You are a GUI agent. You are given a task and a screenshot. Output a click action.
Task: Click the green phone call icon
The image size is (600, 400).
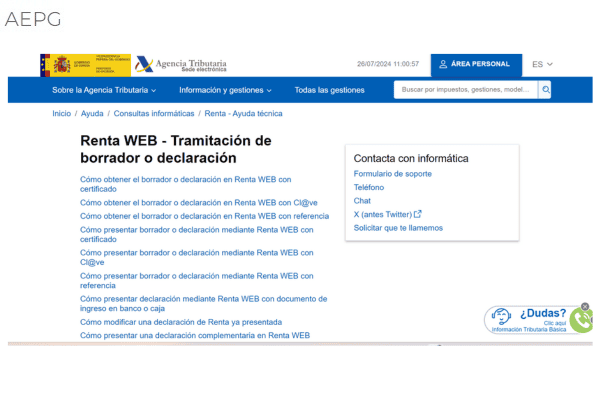[582, 320]
